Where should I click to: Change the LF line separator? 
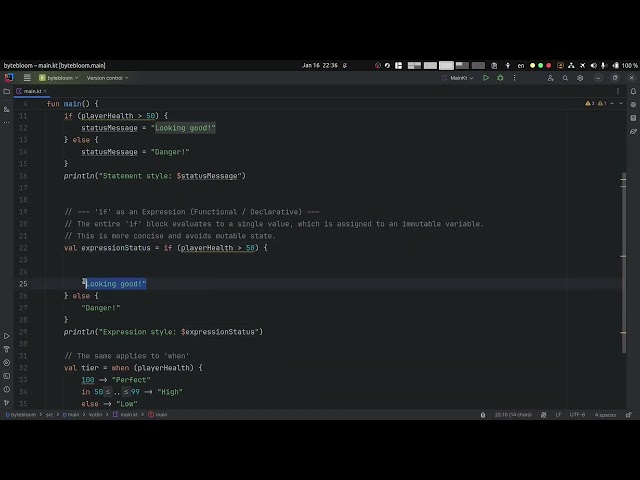click(558, 415)
